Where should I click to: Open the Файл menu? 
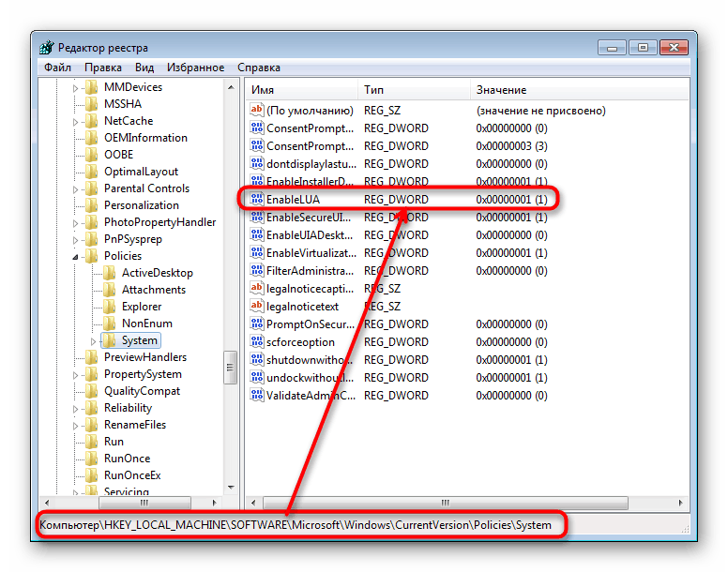click(57, 68)
